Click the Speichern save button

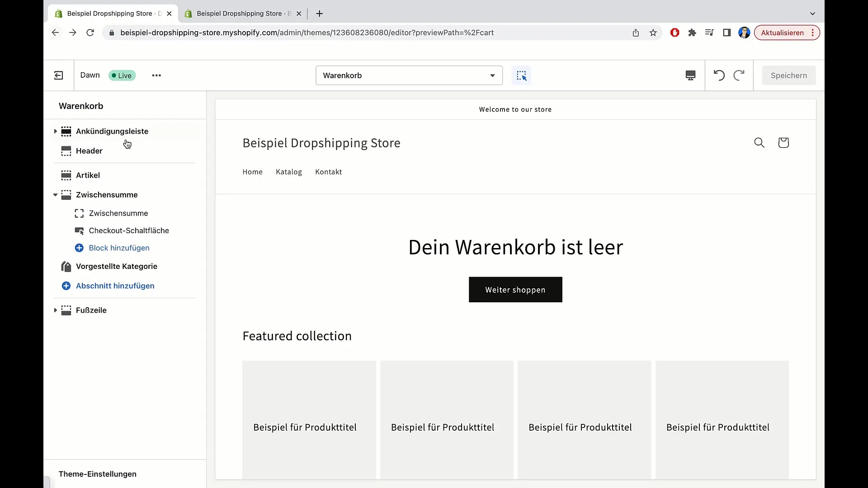tap(789, 75)
